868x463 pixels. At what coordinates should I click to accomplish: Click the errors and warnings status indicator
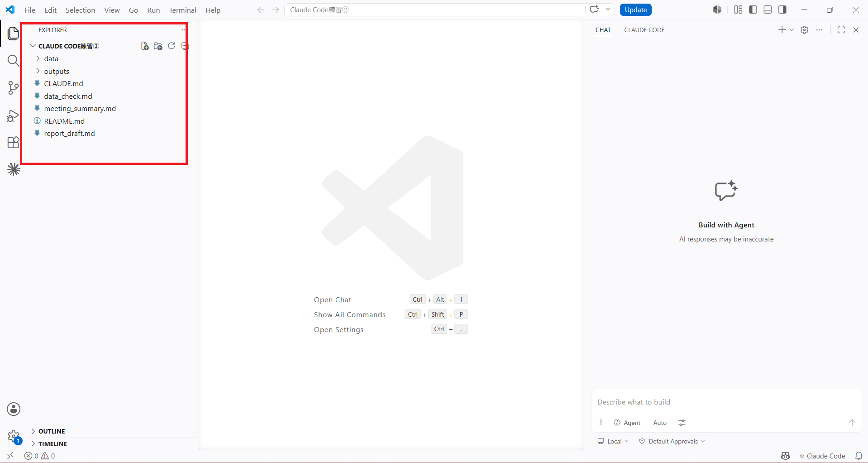[40, 456]
